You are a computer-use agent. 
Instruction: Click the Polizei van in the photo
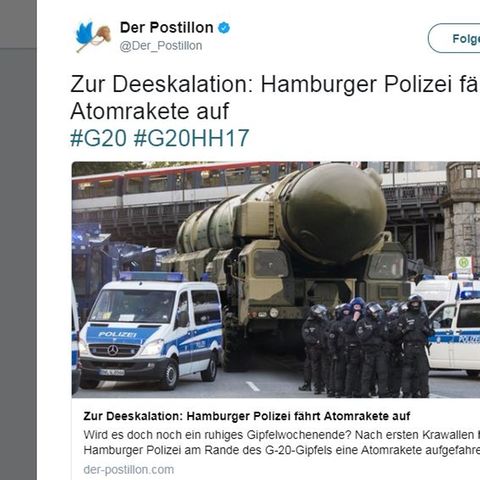(150, 330)
